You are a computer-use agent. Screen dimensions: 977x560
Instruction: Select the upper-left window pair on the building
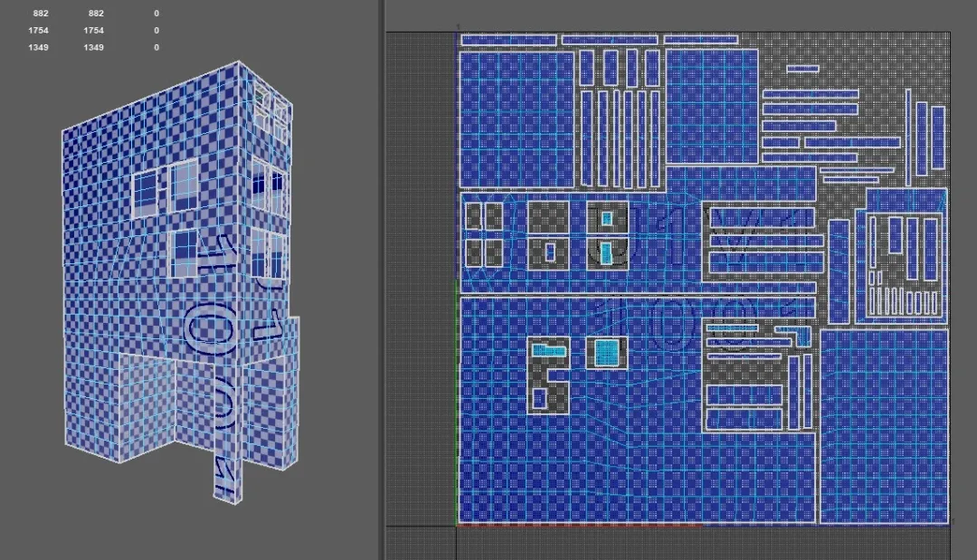166,187
